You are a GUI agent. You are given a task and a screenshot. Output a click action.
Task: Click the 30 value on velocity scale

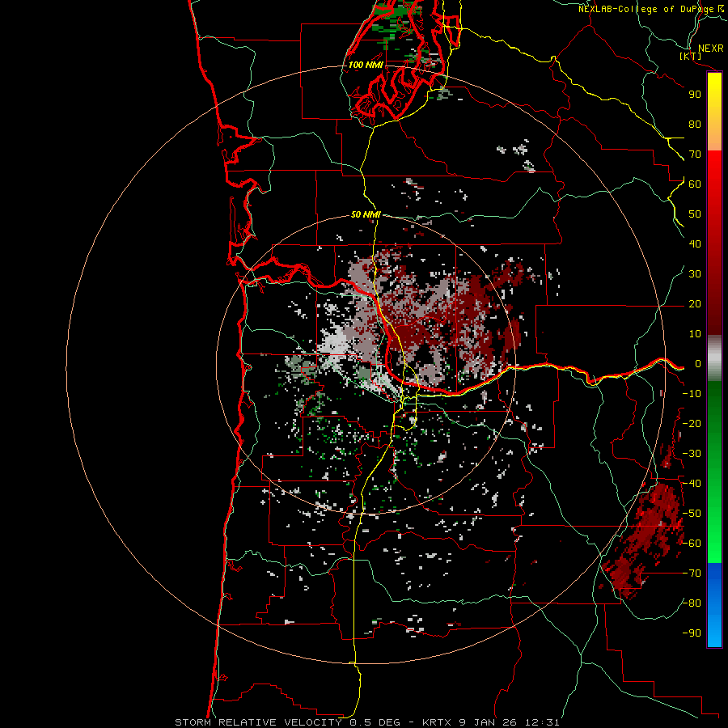[x=695, y=274]
